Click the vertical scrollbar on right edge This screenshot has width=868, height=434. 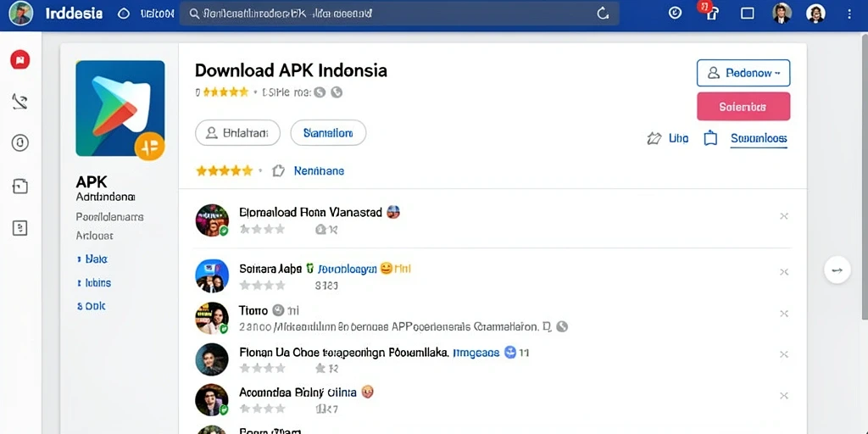865,177
